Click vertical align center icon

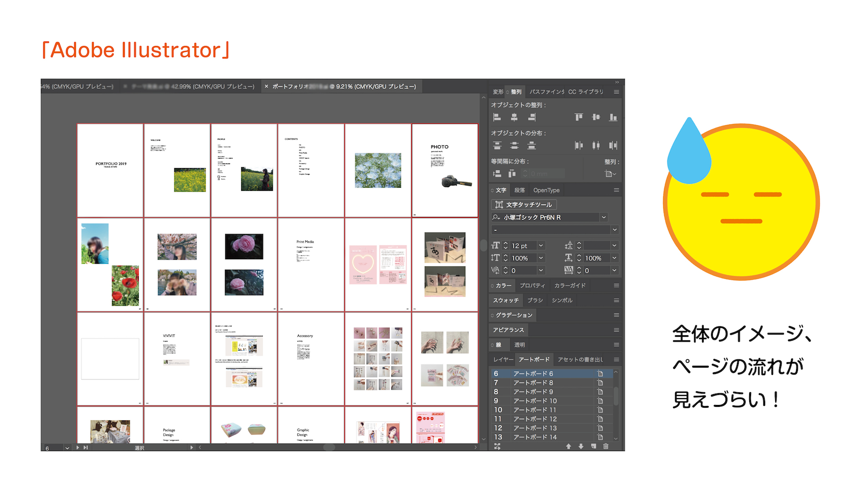[x=596, y=118]
